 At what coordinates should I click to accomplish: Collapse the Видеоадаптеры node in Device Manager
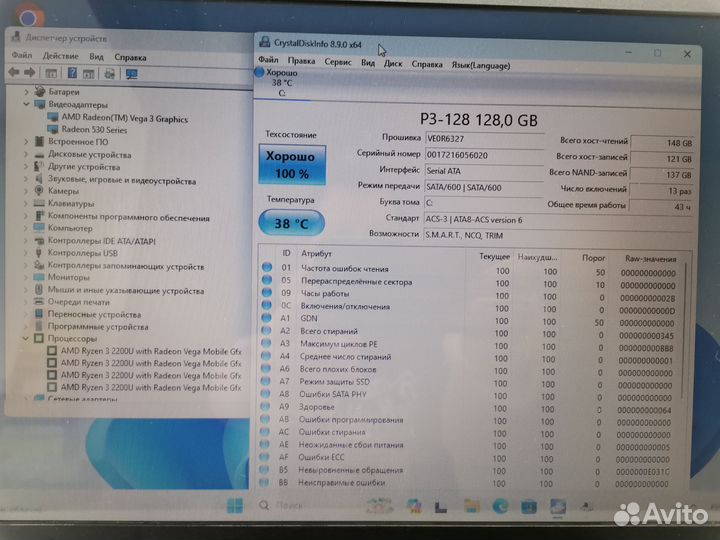[26, 104]
